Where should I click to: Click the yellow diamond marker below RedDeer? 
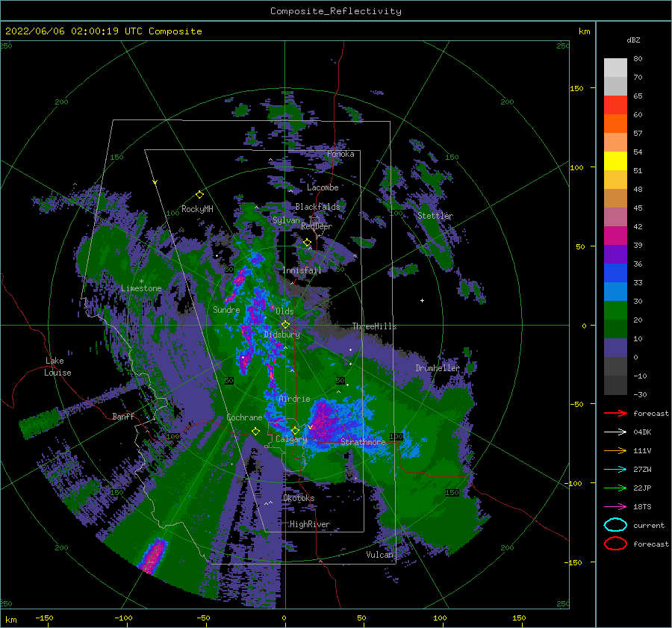[307, 243]
